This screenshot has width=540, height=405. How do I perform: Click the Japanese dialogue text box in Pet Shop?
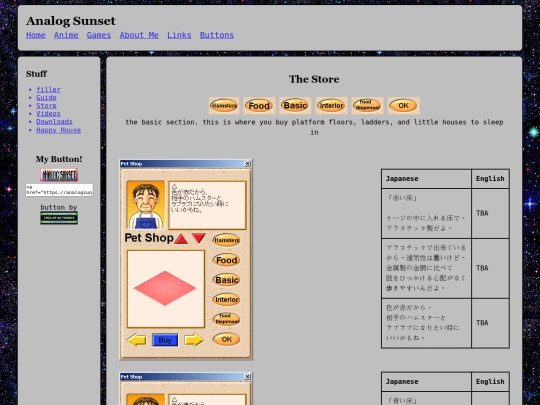[x=207, y=205]
